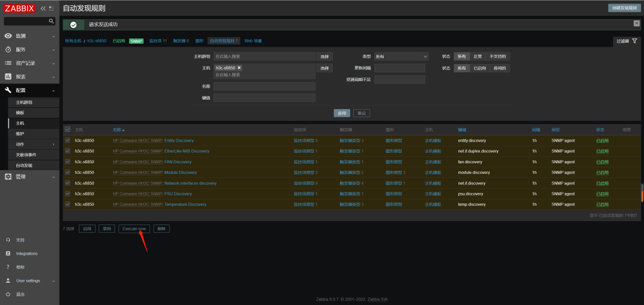Screen dimensions: 644x305
Task: Click the 应用 filter button
Action: [342, 113]
